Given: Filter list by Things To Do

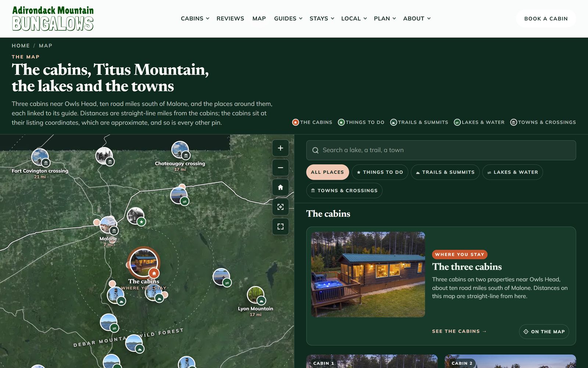Looking at the screenshot, I should [x=380, y=172].
